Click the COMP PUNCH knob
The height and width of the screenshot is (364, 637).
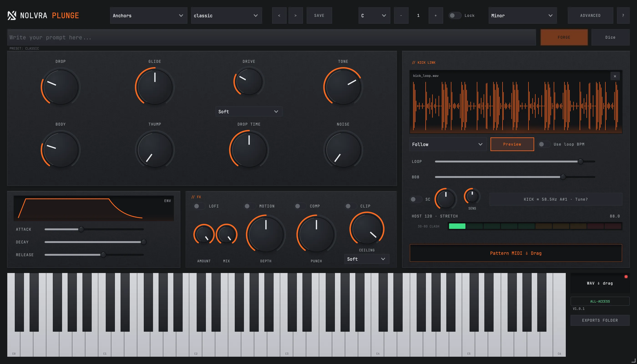point(316,234)
